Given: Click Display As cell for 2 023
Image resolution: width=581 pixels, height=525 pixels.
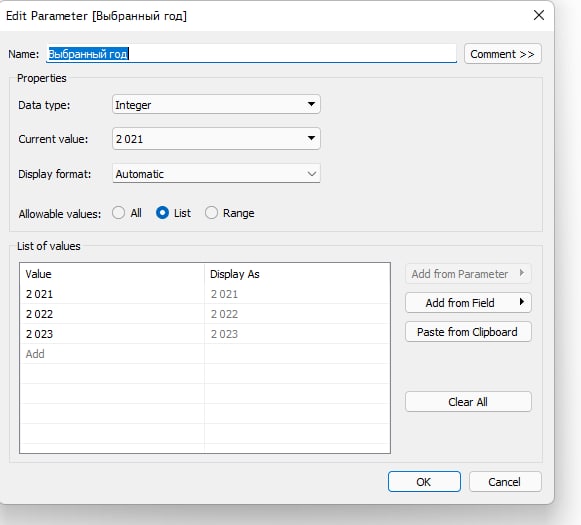Looking at the screenshot, I should [297, 334].
